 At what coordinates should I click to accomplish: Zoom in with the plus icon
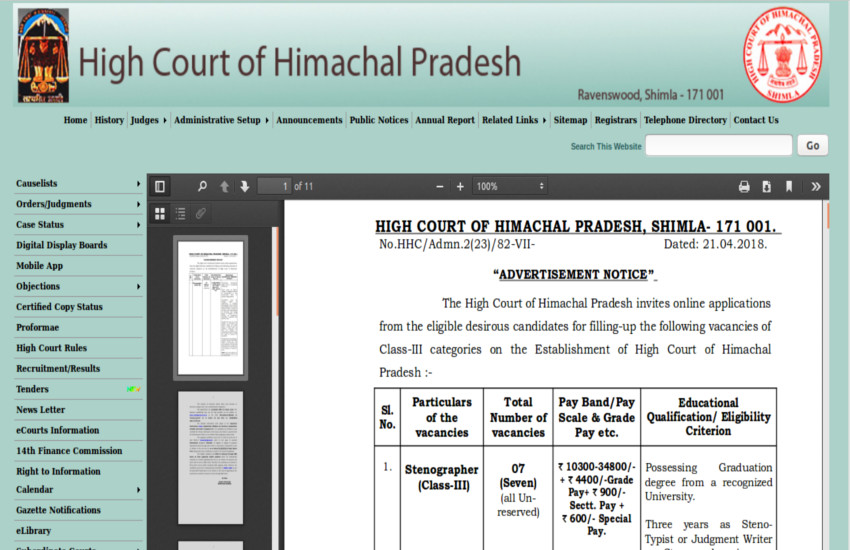pyautogui.click(x=460, y=186)
